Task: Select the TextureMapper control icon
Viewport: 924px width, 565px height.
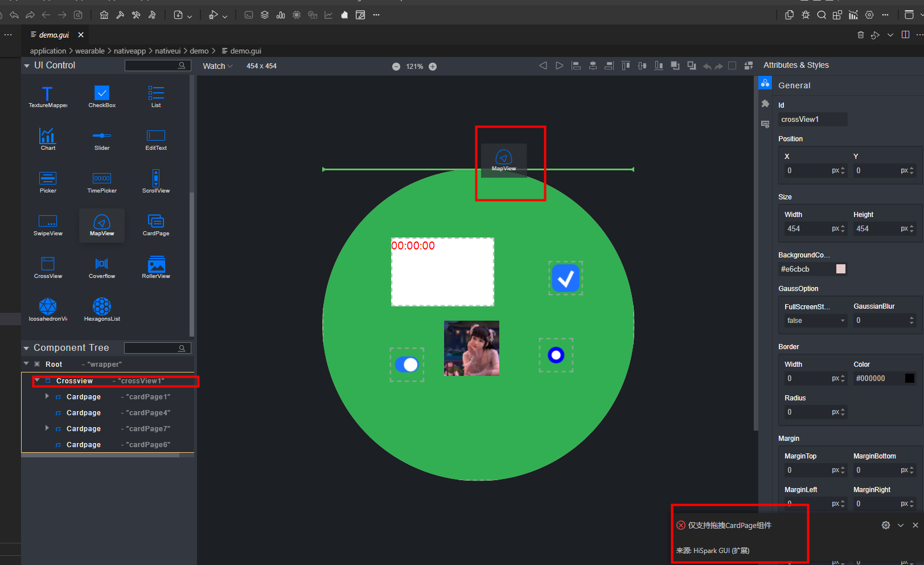Action: [x=48, y=94]
